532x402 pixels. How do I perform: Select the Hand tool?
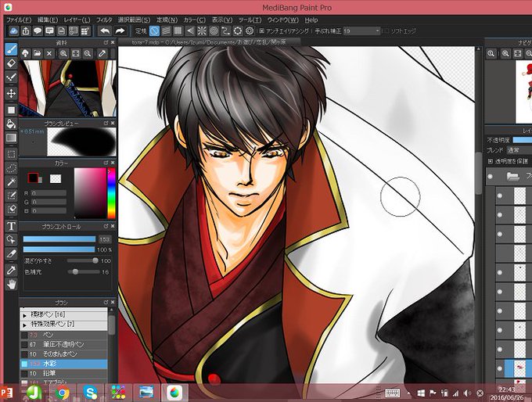click(11, 284)
